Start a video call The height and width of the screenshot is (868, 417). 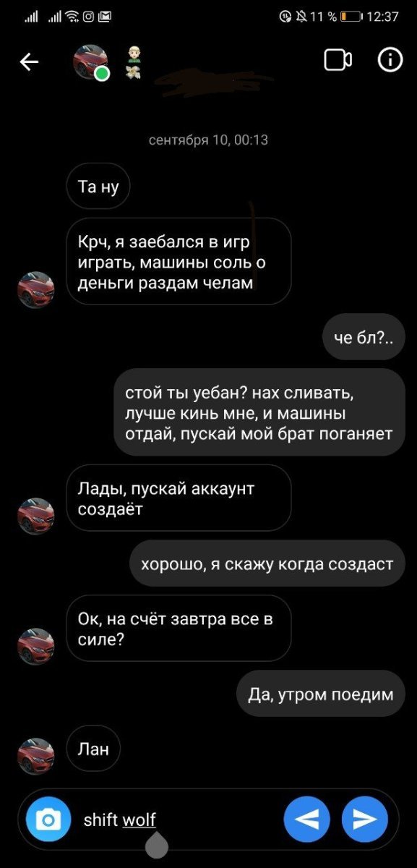coord(338,61)
